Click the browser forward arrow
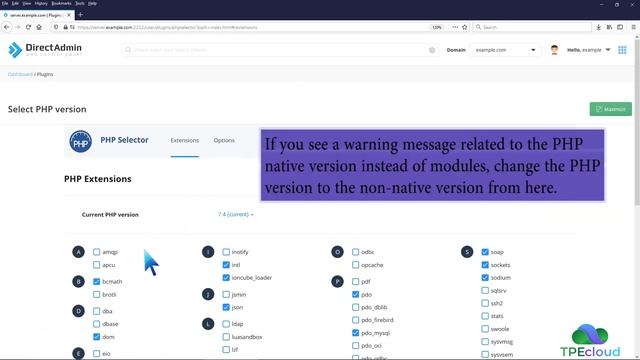This screenshot has width=640, height=360. pyautogui.click(x=18, y=27)
